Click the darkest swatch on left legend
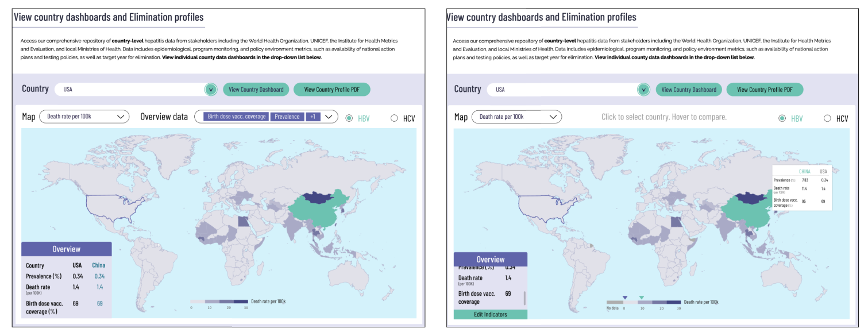The height and width of the screenshot is (336, 868). click(241, 302)
